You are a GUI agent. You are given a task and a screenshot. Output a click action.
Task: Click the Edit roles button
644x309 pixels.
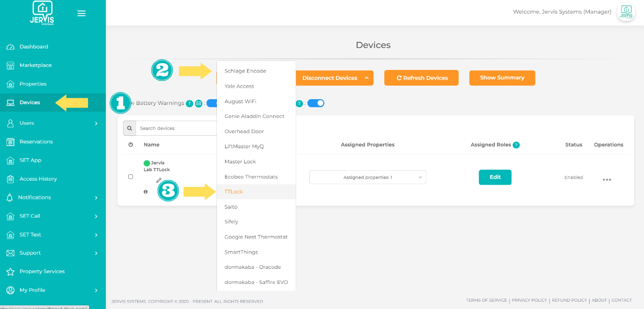[x=495, y=177]
